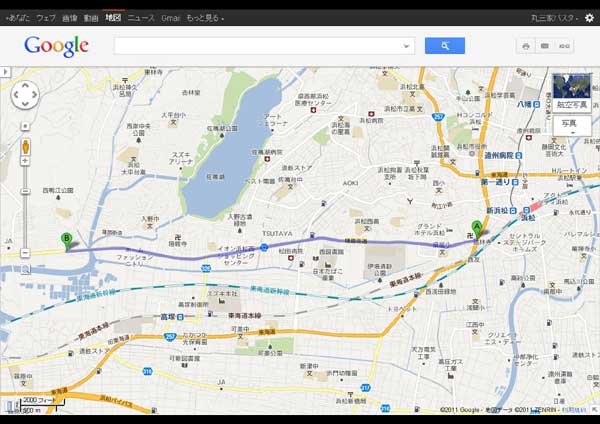
Task: Send the map via the envelope icon
Action: [545, 46]
